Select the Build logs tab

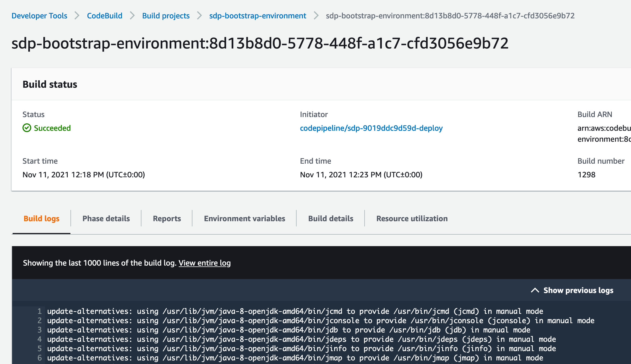[41, 218]
